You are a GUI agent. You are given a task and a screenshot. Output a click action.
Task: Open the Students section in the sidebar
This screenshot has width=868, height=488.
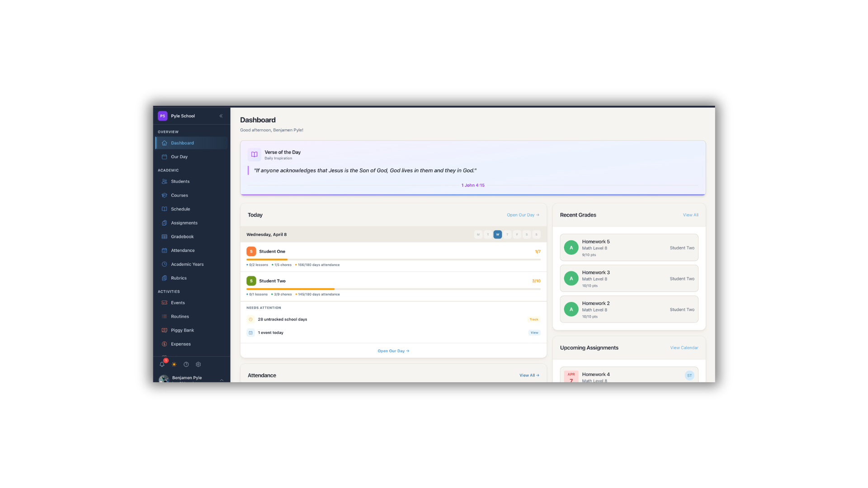pos(180,181)
